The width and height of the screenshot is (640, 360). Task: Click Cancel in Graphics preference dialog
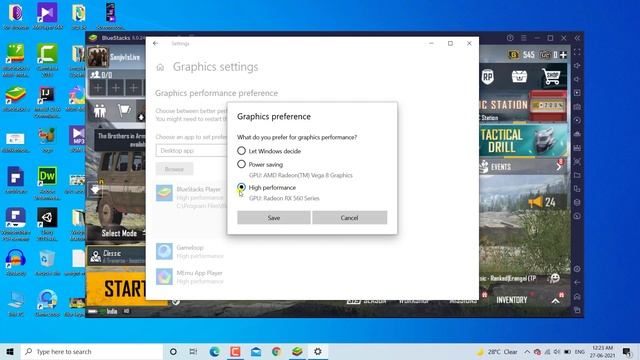point(349,218)
